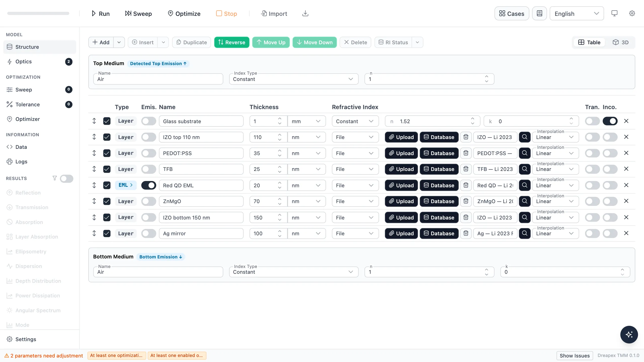Screen dimensions: 644x362
Task: Click the download icon in top toolbar
Action: [305, 14]
